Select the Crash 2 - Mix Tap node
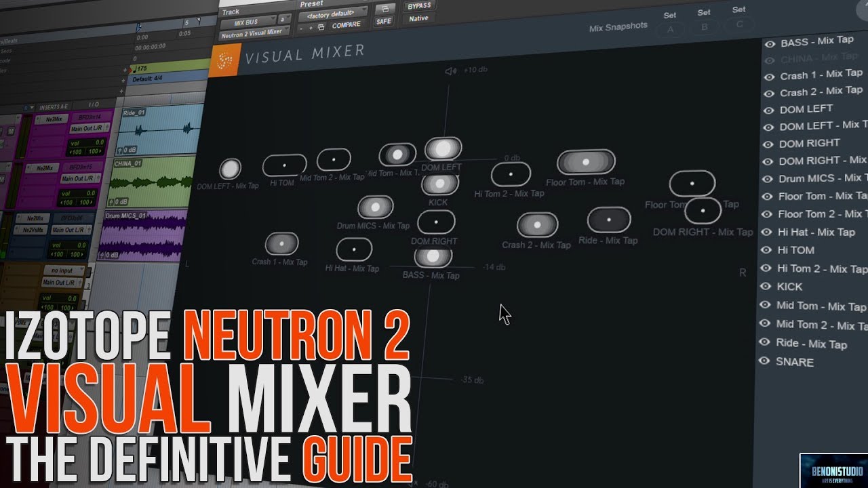Screen dimensions: 868x488 coord(537,225)
